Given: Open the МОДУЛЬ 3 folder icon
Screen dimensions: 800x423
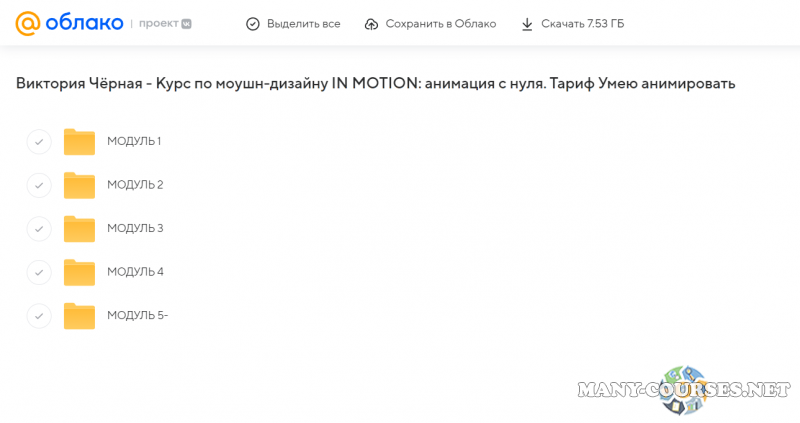Looking at the screenshot, I should click(79, 229).
